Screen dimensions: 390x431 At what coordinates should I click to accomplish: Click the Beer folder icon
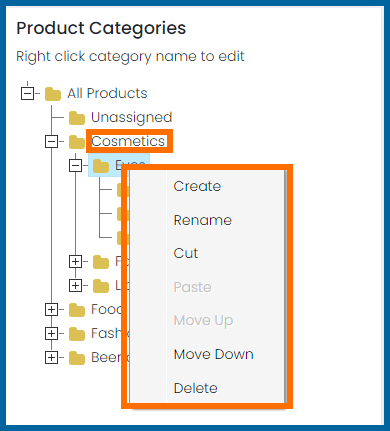pyautogui.click(x=77, y=358)
